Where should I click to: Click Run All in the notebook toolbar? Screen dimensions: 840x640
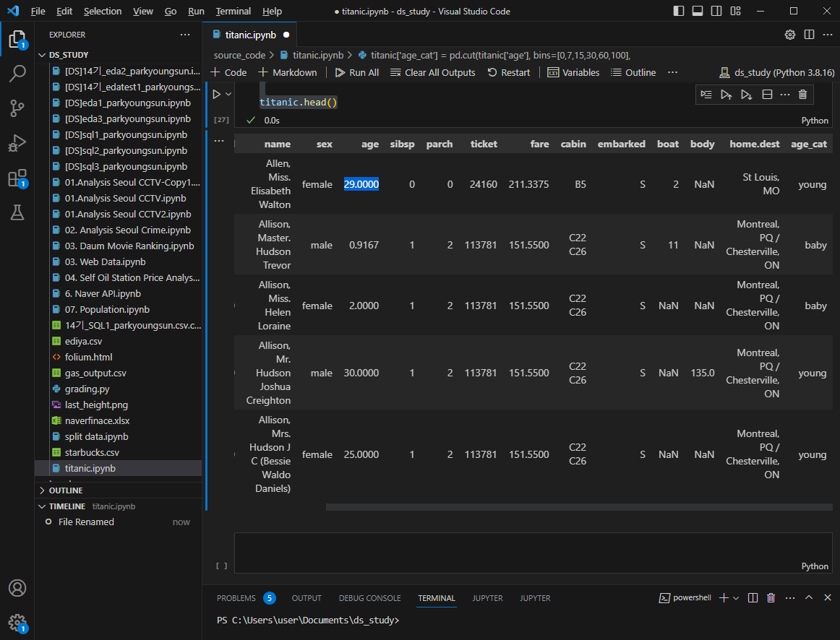coord(357,72)
